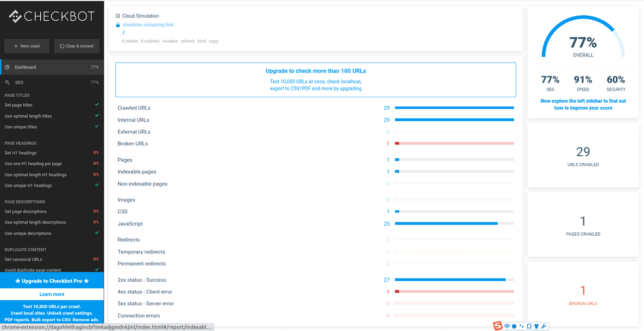Click the SEO magnifier icon in sidebar
The image size is (644, 331).
7,82
